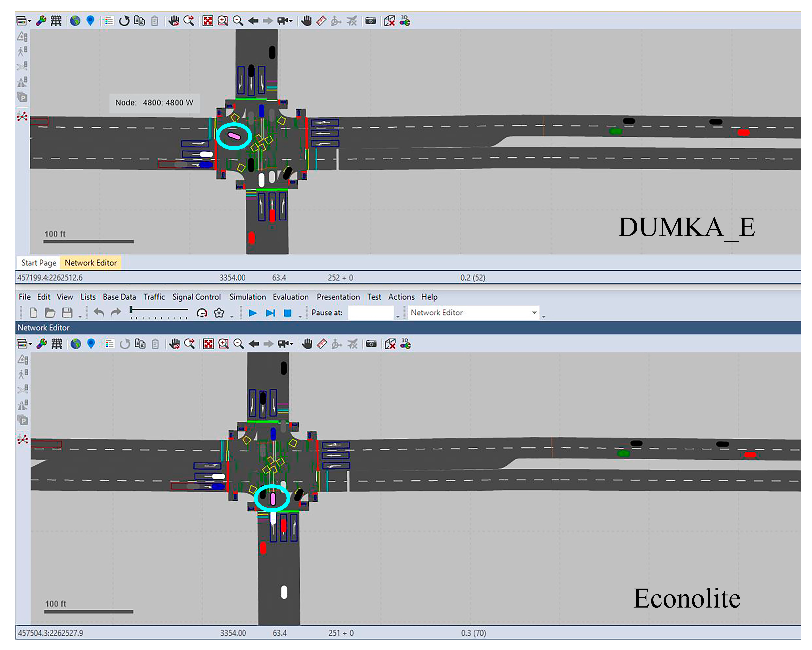The image size is (812, 650).
Task: Click the save disk icon in the main toolbar
Action: pos(67,313)
